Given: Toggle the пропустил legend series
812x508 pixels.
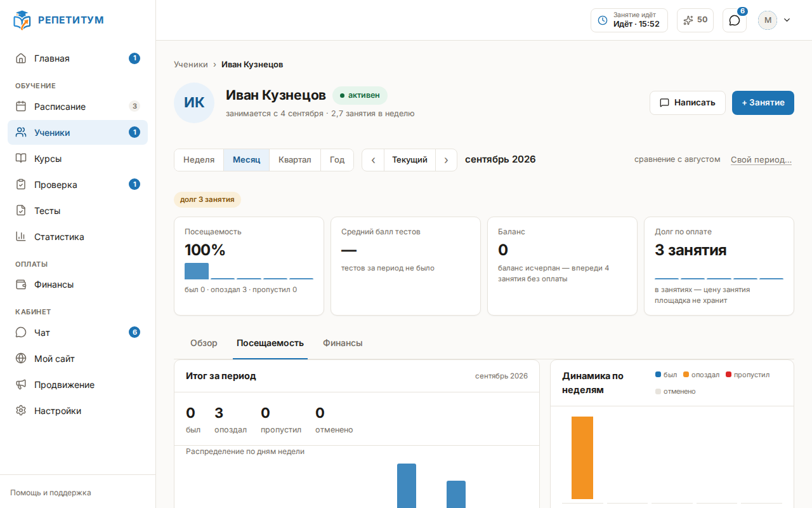Looking at the screenshot, I should click(747, 375).
